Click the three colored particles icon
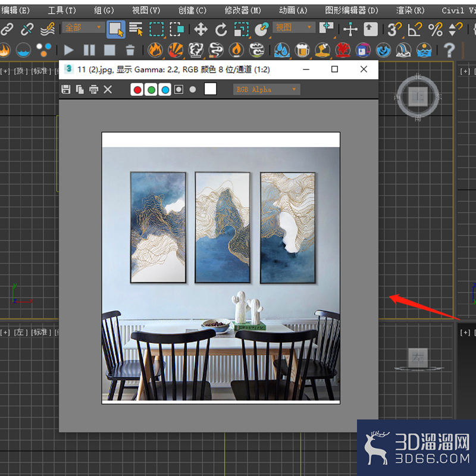 (x=43, y=50)
